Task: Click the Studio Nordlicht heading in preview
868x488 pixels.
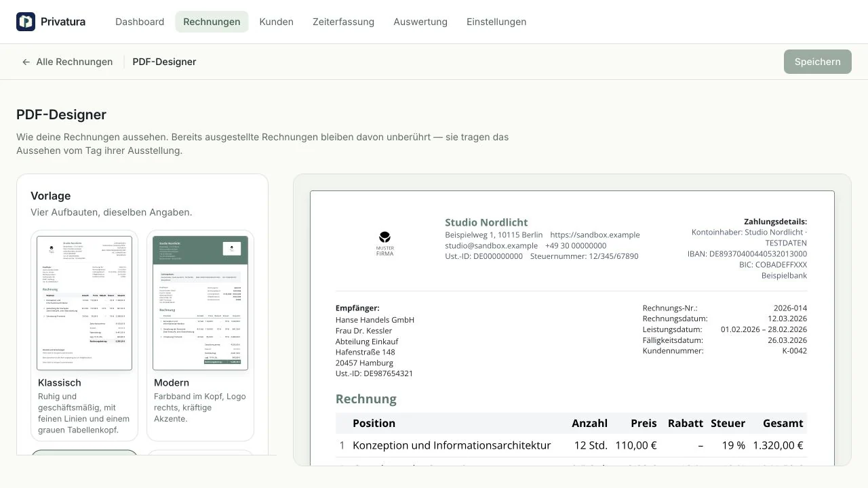Action: tap(486, 222)
